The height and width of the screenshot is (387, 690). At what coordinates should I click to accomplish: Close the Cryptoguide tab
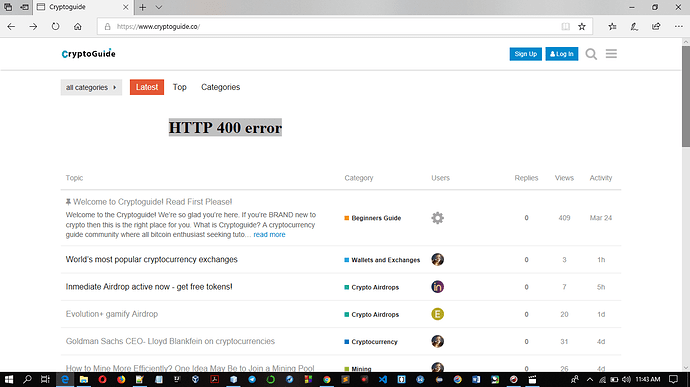coord(125,7)
